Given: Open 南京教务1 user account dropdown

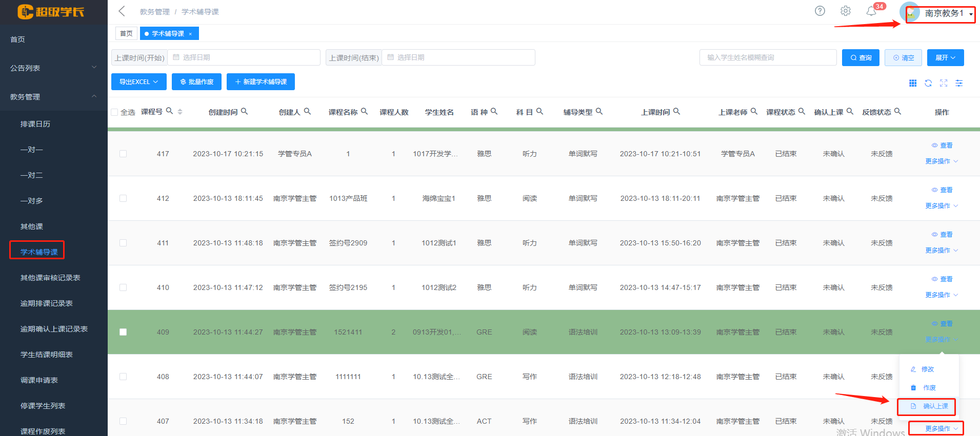Looking at the screenshot, I should pyautogui.click(x=943, y=13).
